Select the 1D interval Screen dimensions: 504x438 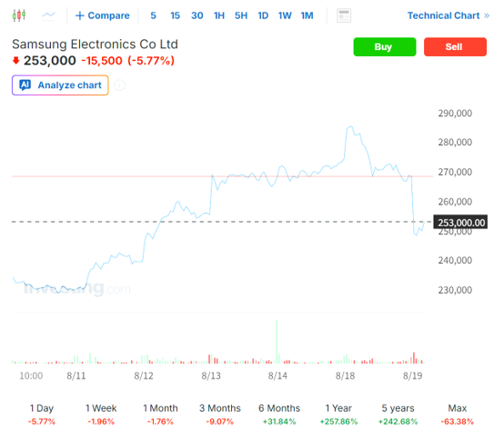(x=263, y=15)
